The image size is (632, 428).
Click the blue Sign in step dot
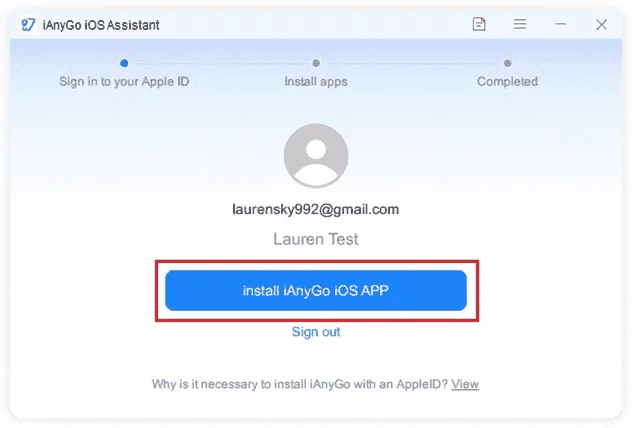coord(124,63)
